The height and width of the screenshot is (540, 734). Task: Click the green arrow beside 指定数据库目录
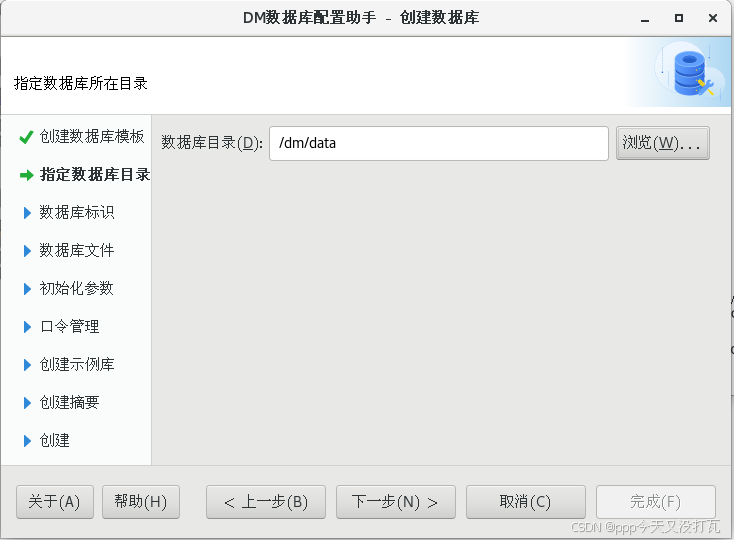pyautogui.click(x=27, y=175)
